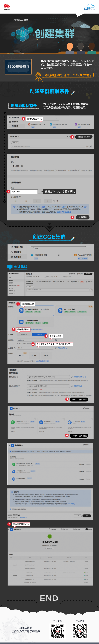The image size is (99, 644).
Task: Open 所有服务 in VPC search sidebar
Action: coord(13,126)
